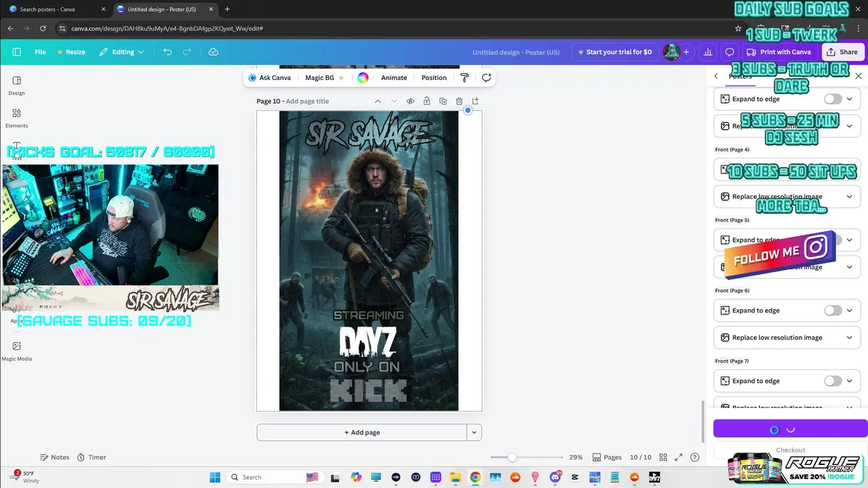Click the Ask Canva assistant icon
The height and width of the screenshot is (488, 868).
(252, 78)
